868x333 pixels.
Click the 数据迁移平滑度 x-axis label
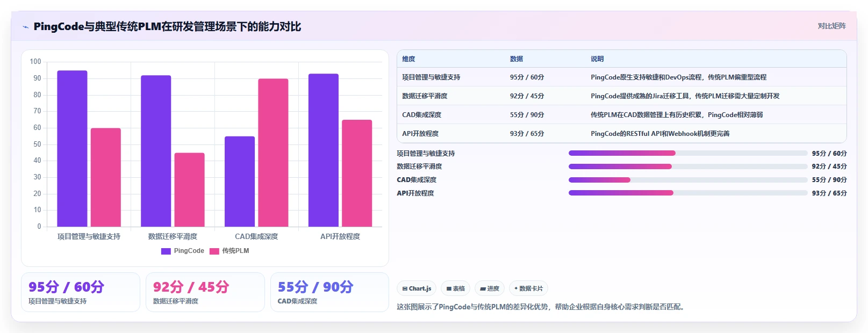[x=173, y=236]
